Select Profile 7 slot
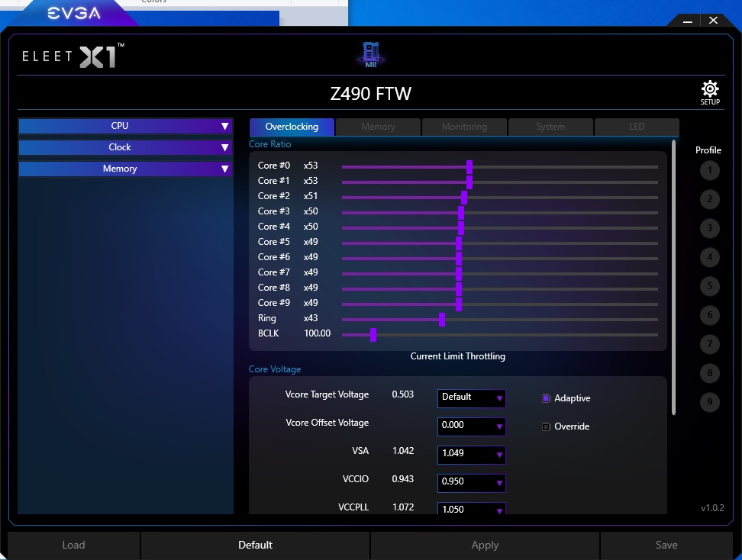This screenshot has width=742, height=560. (x=709, y=344)
